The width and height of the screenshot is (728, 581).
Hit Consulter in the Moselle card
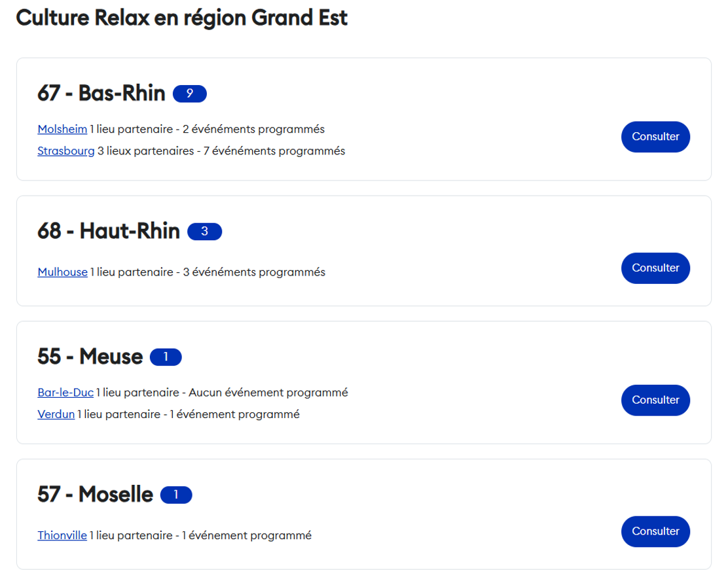point(655,532)
